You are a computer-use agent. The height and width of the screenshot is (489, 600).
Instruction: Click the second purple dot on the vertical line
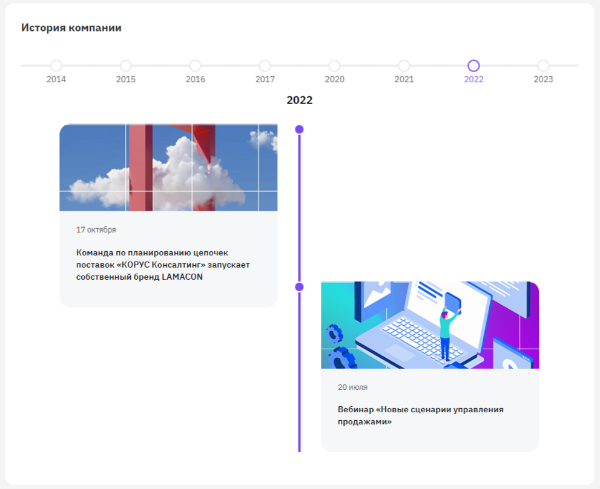click(300, 287)
